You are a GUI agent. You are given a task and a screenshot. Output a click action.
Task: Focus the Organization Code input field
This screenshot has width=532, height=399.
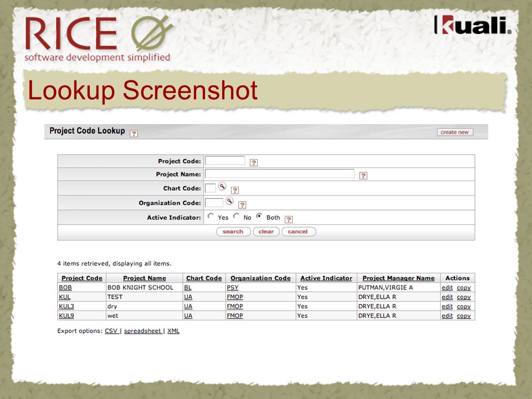coord(214,203)
